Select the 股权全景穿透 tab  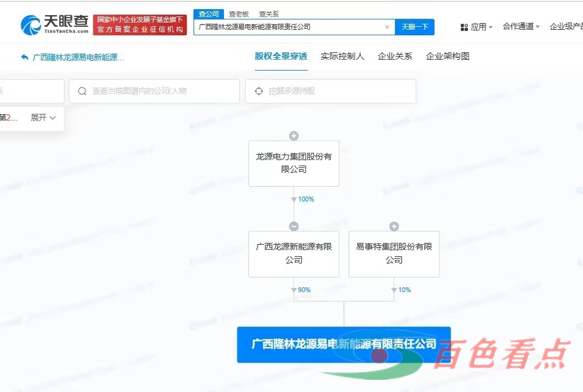[281, 57]
